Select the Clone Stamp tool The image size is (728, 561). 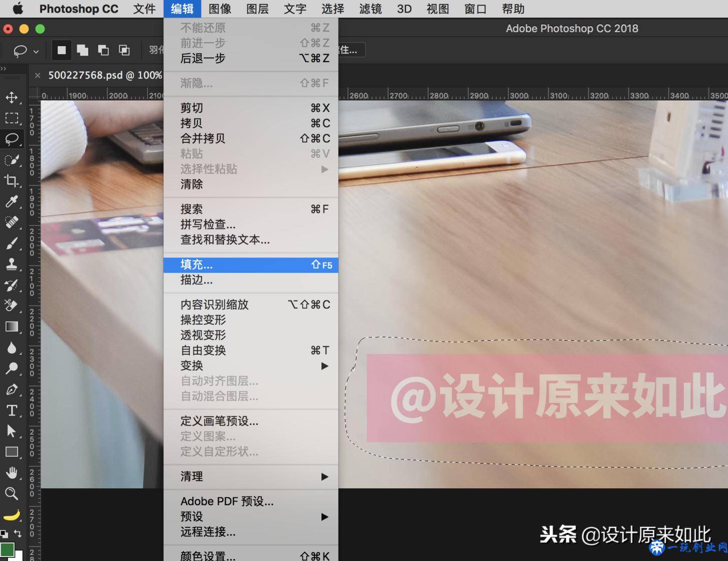tap(12, 264)
